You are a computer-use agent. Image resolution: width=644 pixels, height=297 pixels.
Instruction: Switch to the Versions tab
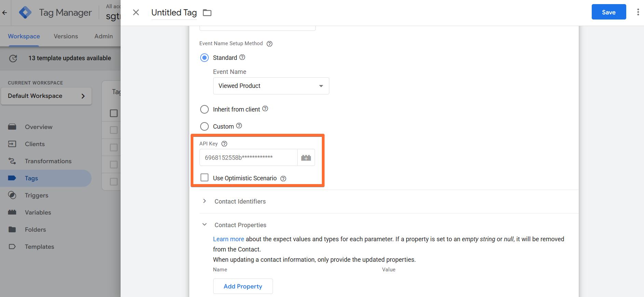click(x=66, y=36)
